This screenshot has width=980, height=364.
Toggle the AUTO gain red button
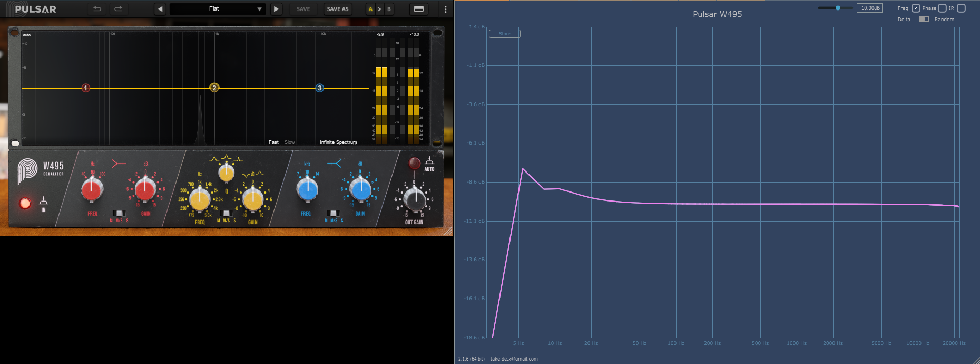coord(415,162)
